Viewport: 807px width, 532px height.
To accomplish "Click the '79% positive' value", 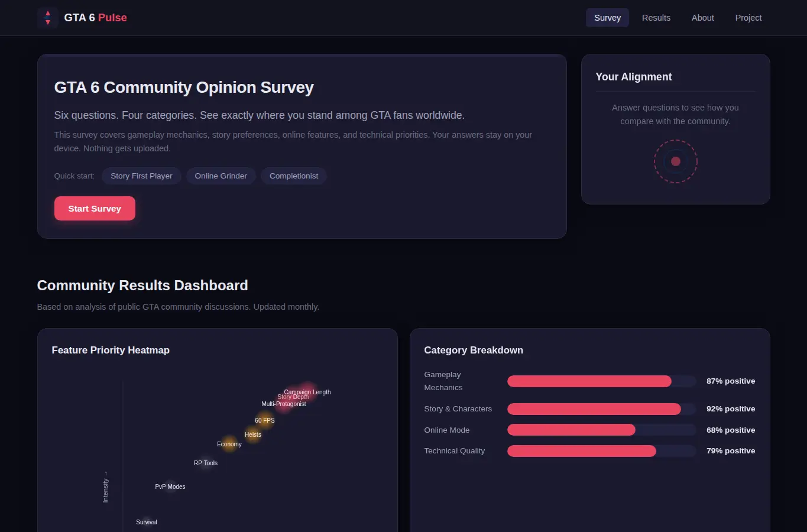I will click(731, 451).
